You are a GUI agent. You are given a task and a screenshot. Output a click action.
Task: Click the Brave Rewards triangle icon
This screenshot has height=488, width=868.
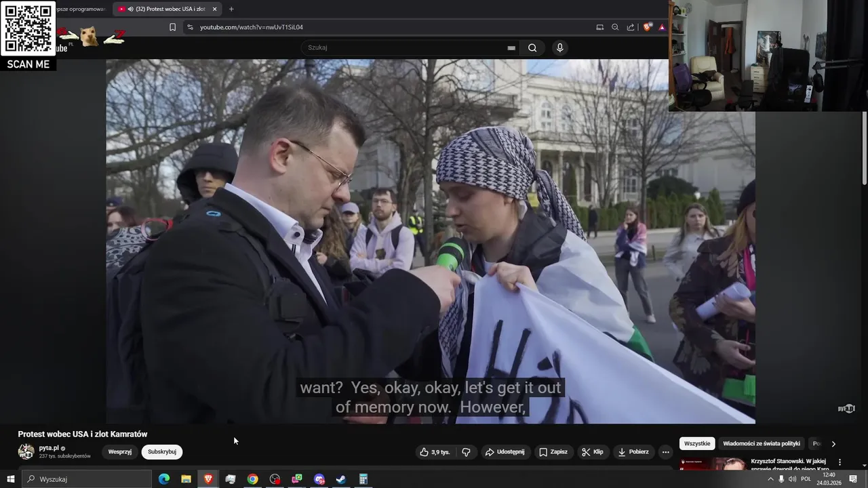[x=662, y=27]
